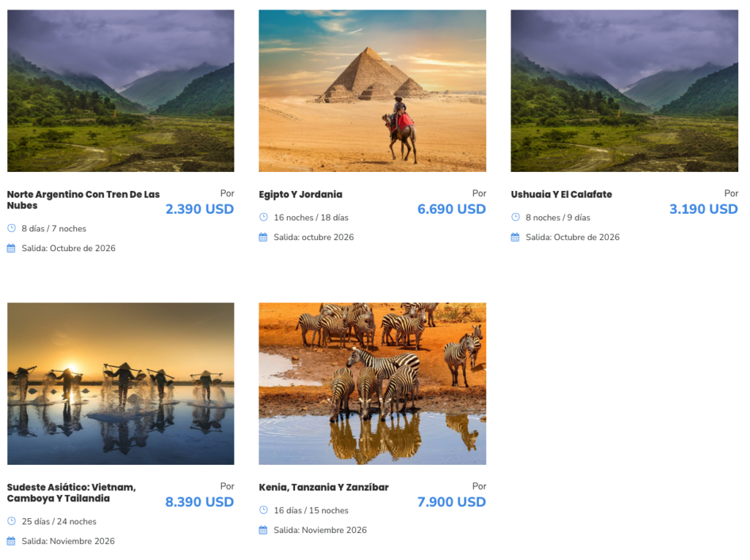The width and height of the screenshot is (750, 560).
Task: Open Sudeste Asiático: Vietnam, Camboya Y Tailandia title
Action: tap(71, 493)
